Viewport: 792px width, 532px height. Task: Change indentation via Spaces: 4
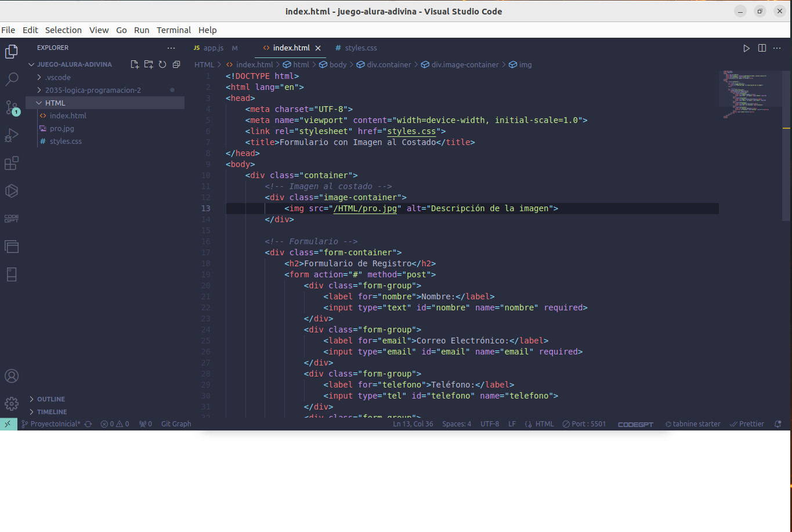457,424
